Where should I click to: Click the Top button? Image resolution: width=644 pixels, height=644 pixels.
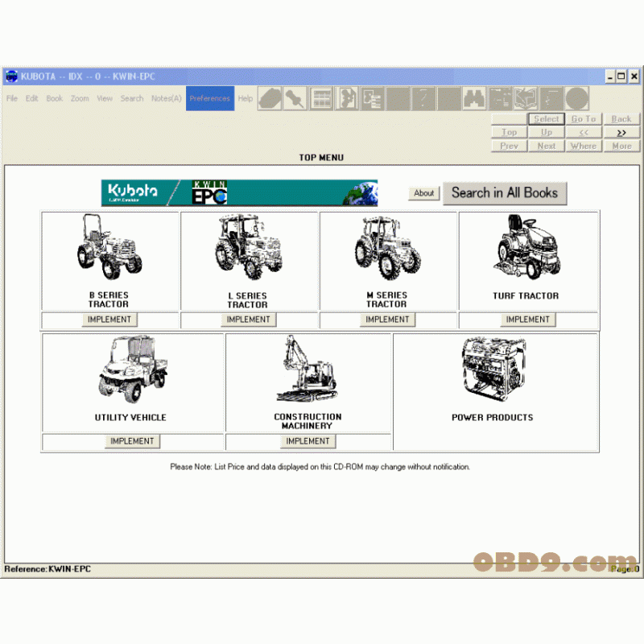[x=510, y=132]
